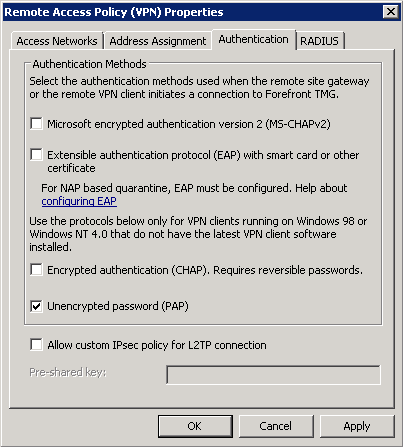This screenshot has width=403, height=447.
Task: Select the Authentication tab
Action: click(x=253, y=39)
